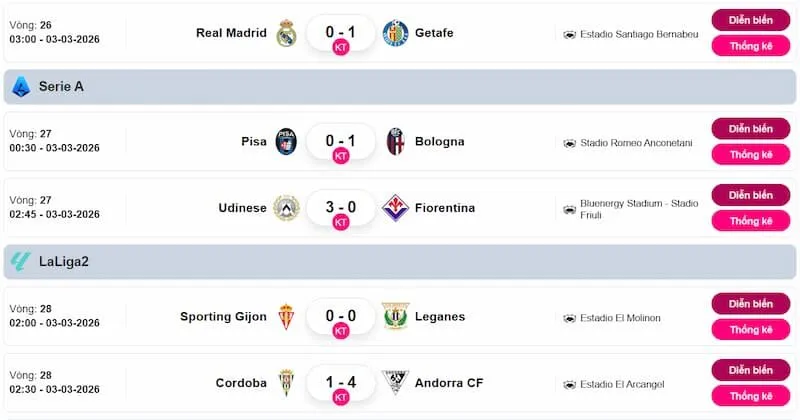Click the LaLiga2 league logo
800x420 pixels.
(x=20, y=262)
